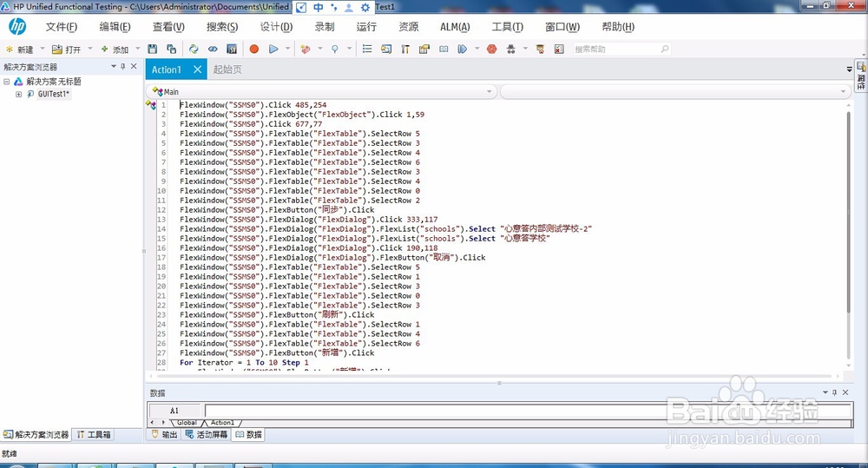Save the test with the floppy disk icon
Image resolution: width=868 pixels, height=468 pixels.
[x=153, y=49]
